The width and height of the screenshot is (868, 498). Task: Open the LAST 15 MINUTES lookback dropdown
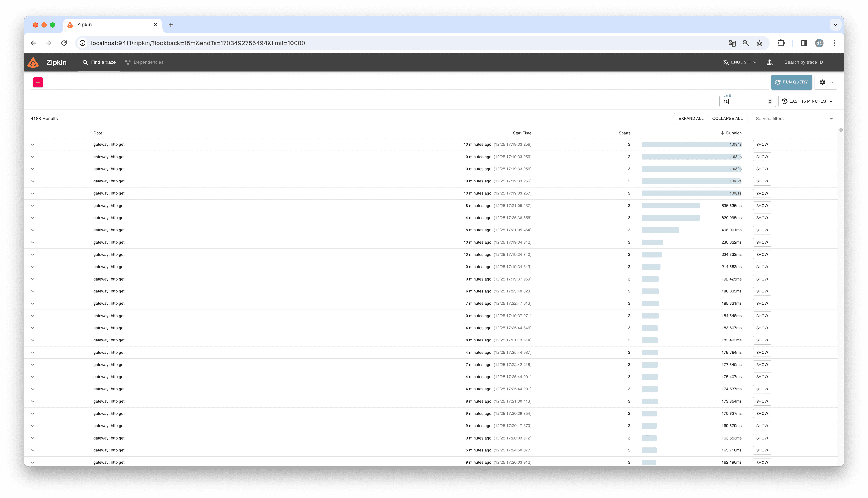[x=807, y=101]
